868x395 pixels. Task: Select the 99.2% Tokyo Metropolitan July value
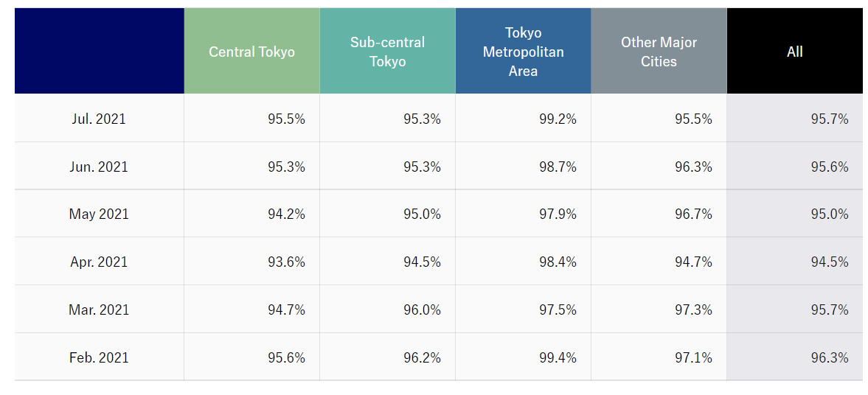pos(558,119)
